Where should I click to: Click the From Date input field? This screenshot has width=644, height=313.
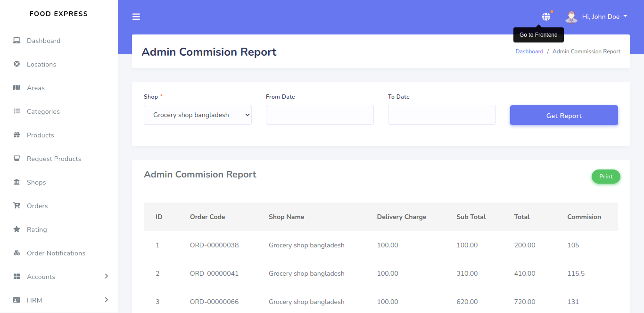[320, 115]
